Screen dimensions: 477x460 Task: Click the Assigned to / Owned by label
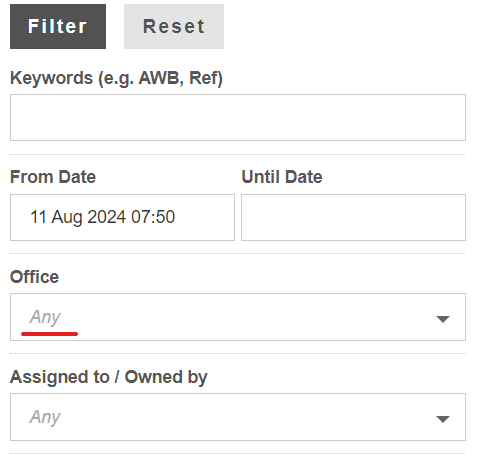pyautogui.click(x=109, y=378)
